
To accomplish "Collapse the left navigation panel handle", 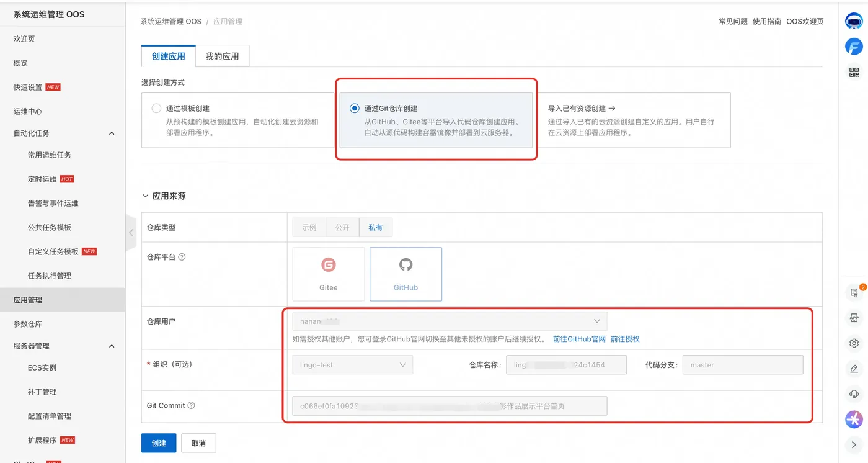I will [x=131, y=233].
